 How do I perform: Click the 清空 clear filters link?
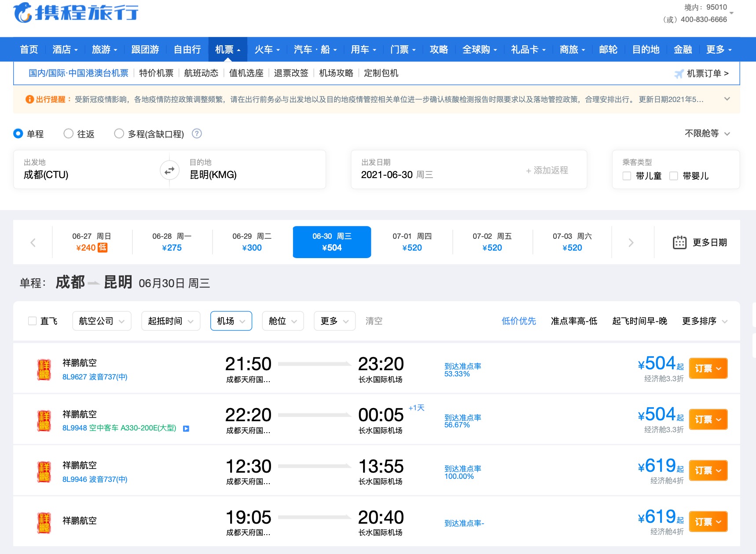[x=374, y=321]
